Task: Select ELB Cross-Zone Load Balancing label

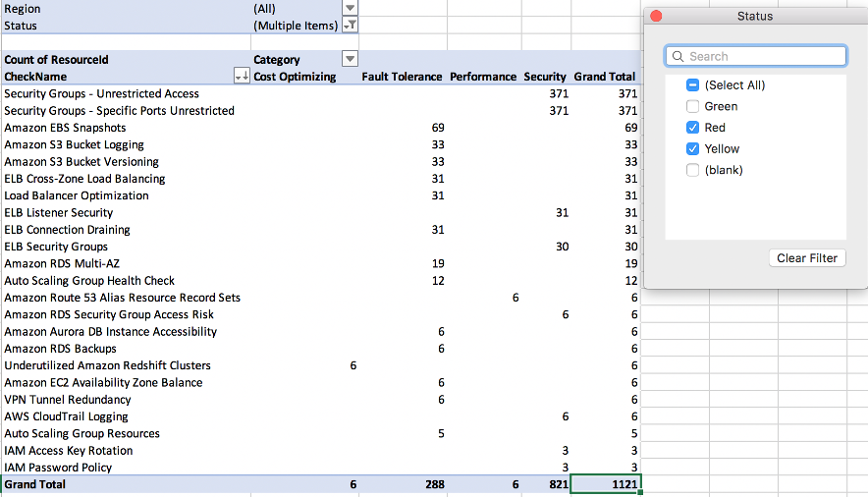Action: click(x=84, y=179)
